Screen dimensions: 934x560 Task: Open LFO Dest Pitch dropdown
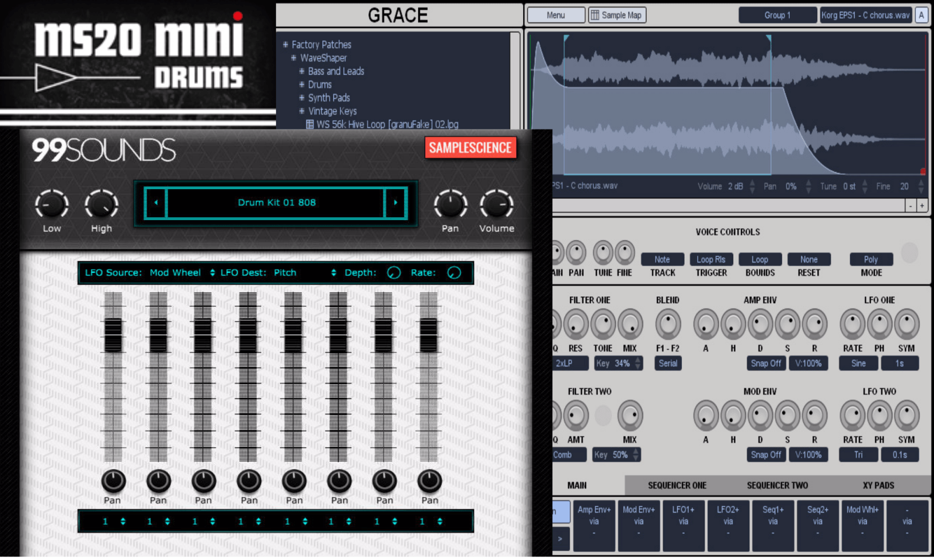click(305, 272)
